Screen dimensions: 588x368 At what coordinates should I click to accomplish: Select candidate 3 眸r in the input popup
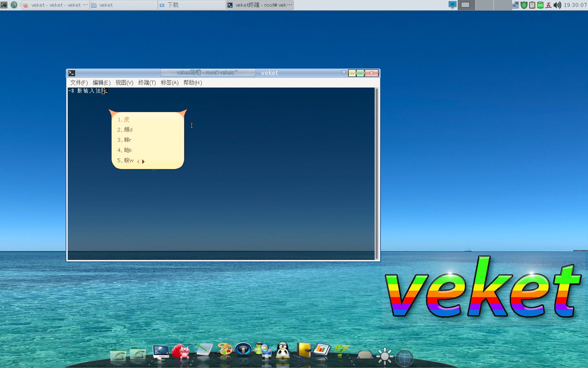tap(124, 140)
